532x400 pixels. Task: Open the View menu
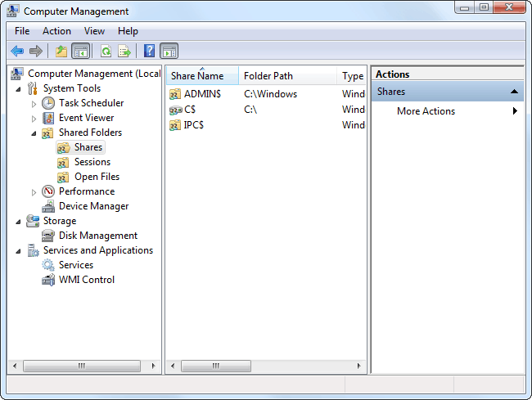[94, 31]
